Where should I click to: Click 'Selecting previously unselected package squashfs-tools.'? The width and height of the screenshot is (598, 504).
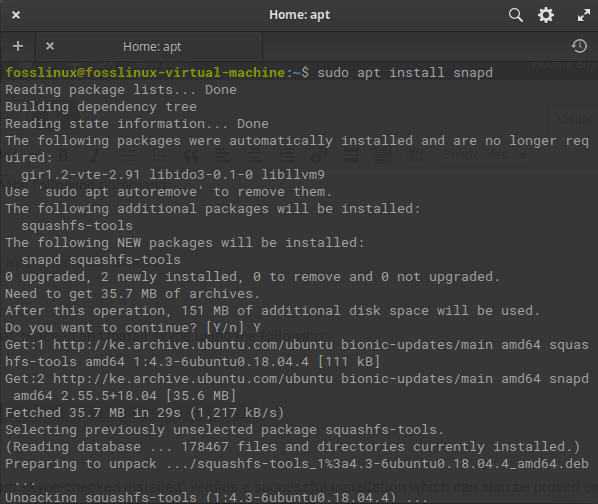225,430
